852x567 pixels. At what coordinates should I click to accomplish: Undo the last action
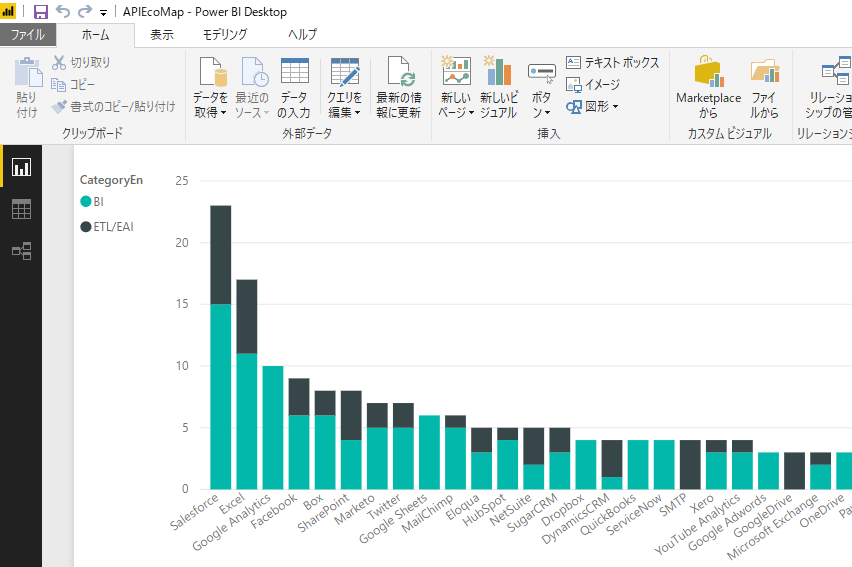pos(63,11)
